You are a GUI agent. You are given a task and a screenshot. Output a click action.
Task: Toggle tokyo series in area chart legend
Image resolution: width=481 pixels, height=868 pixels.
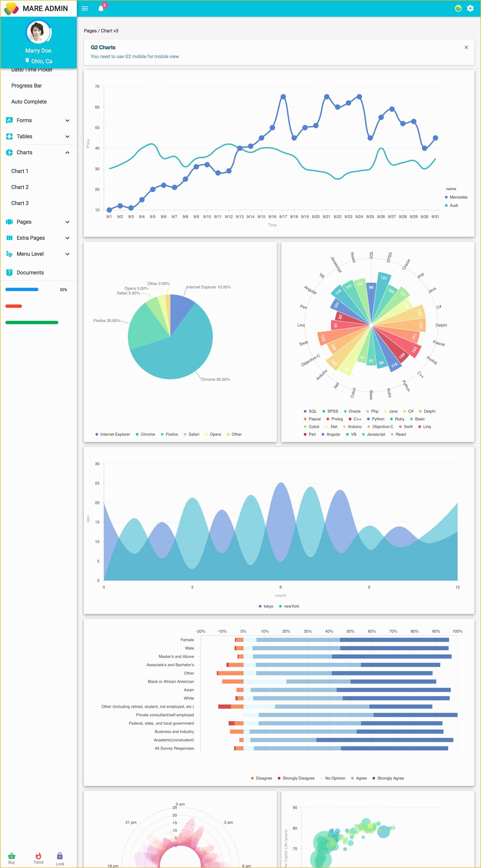266,606
